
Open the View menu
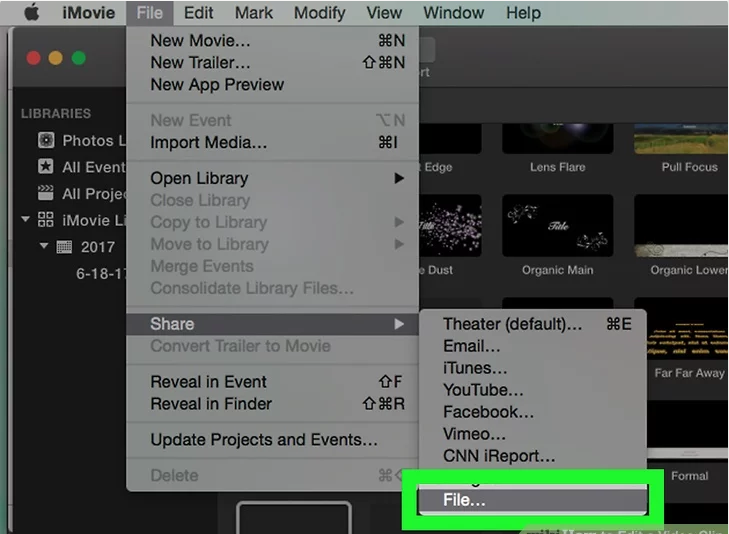[384, 13]
